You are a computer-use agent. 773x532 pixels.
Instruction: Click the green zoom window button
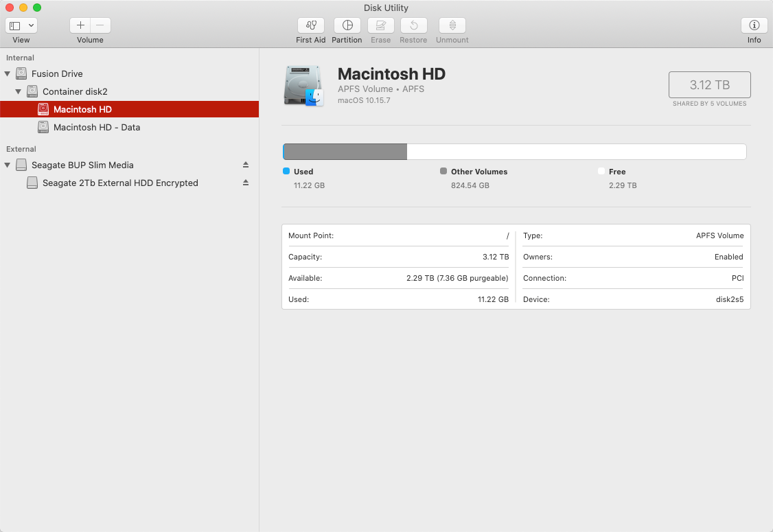[37, 8]
